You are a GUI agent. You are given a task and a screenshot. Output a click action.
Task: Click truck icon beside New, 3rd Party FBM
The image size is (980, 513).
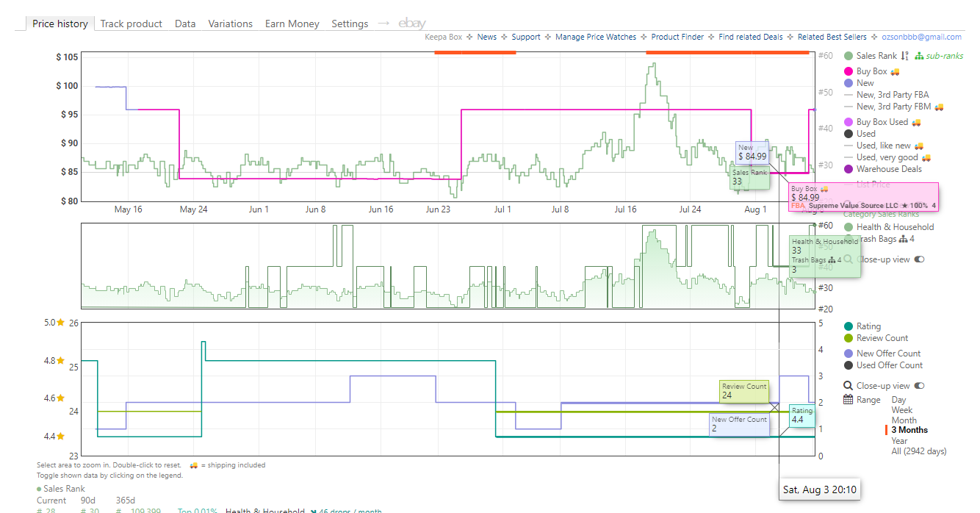coord(938,107)
